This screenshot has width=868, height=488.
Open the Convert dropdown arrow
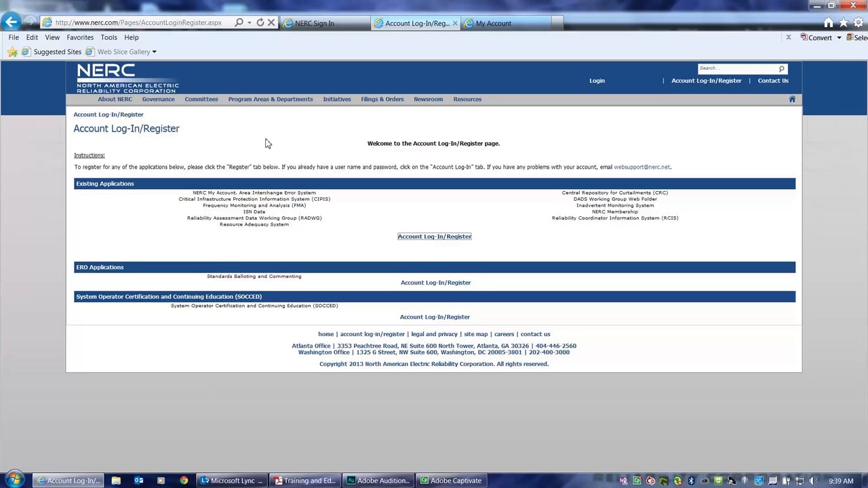tap(839, 37)
